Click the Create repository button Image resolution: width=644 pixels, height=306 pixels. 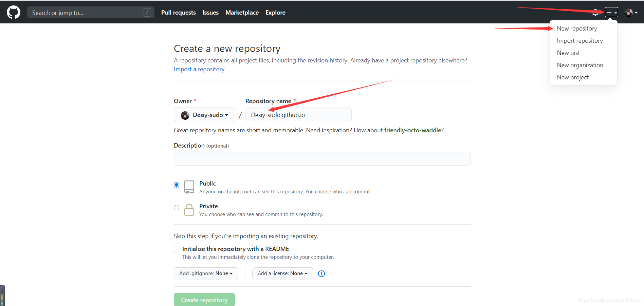pos(204,300)
